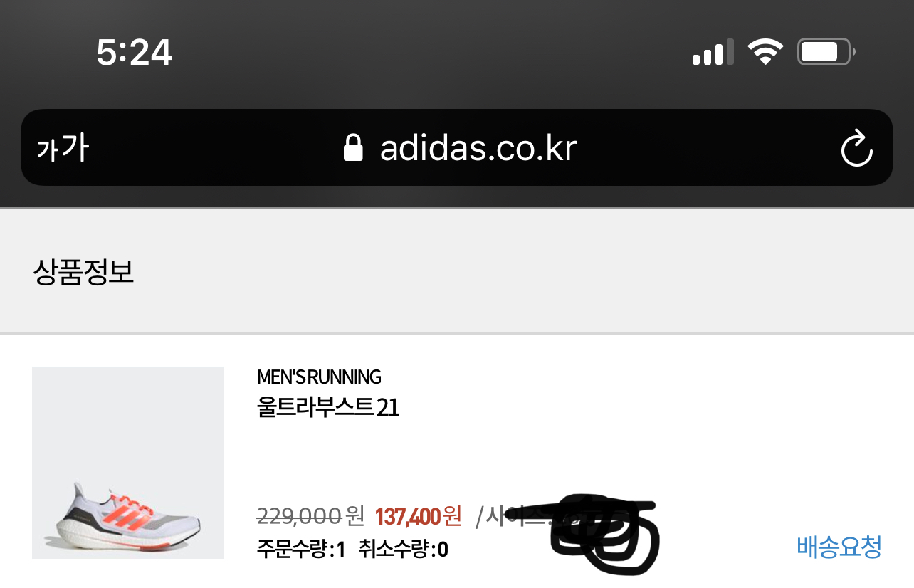The image size is (914, 588).
Task: Tap the MEN'S RUNNING category label
Action: (319, 377)
